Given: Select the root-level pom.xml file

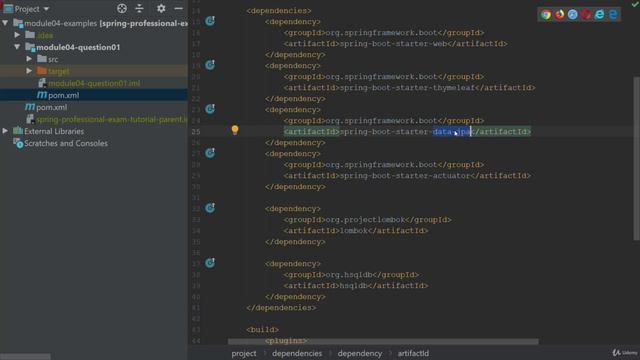Looking at the screenshot, I should [51, 107].
